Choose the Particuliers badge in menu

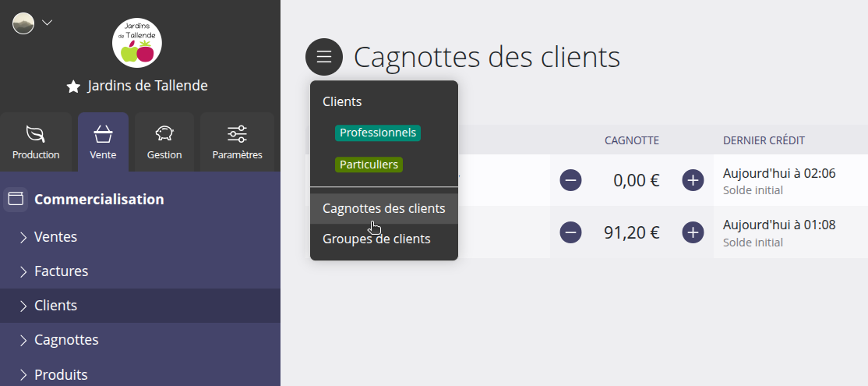tap(369, 165)
